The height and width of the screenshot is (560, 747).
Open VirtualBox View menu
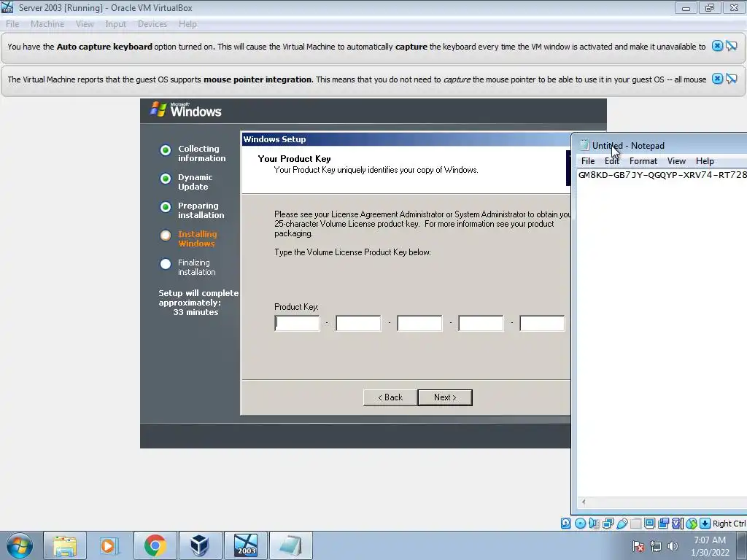point(85,24)
